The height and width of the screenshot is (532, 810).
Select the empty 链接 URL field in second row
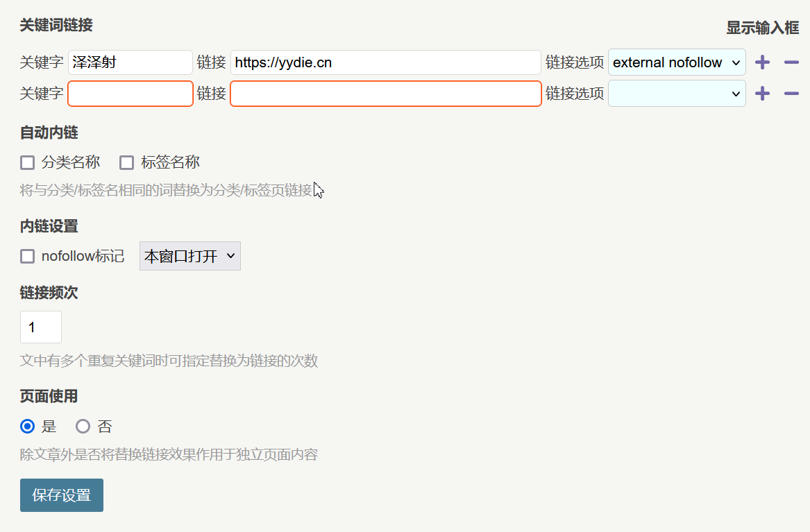[385, 94]
